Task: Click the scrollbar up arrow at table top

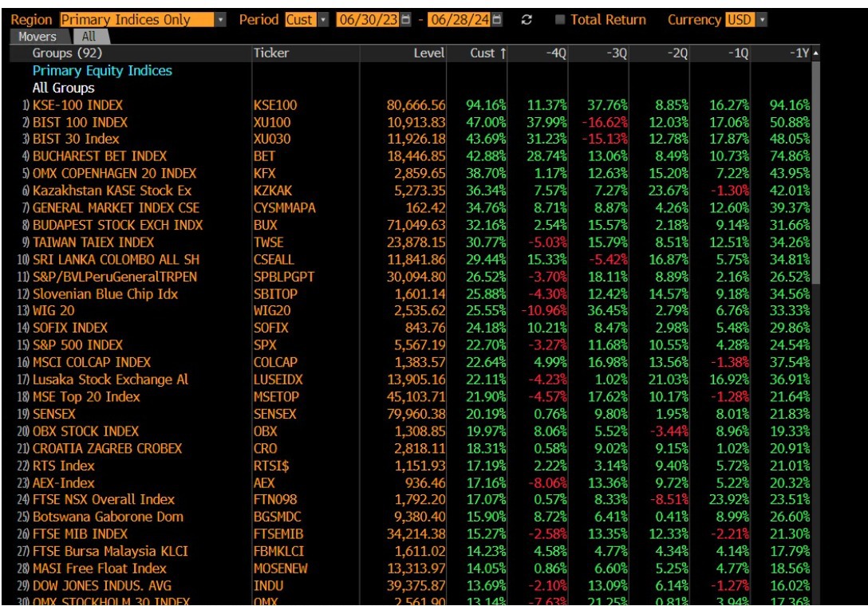Action: [815, 53]
